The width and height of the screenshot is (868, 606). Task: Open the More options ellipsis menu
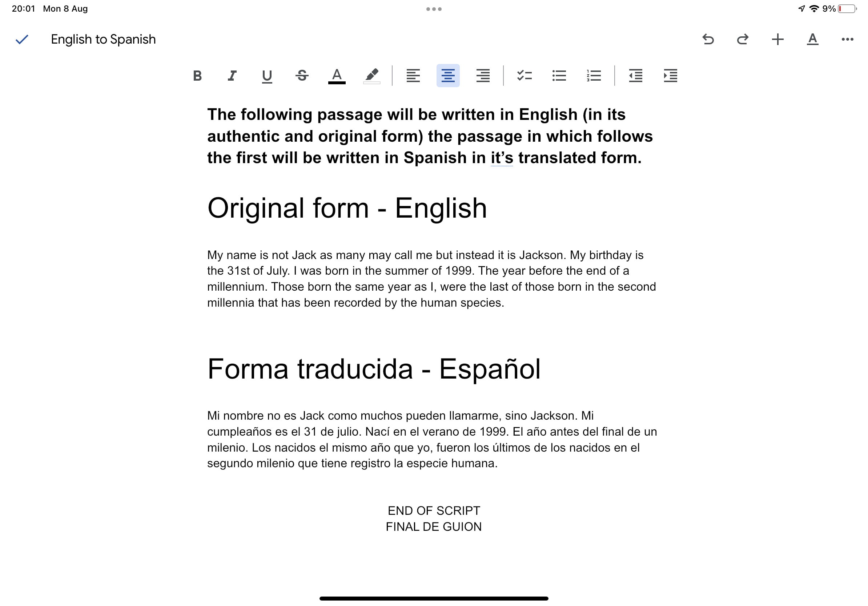(x=847, y=39)
